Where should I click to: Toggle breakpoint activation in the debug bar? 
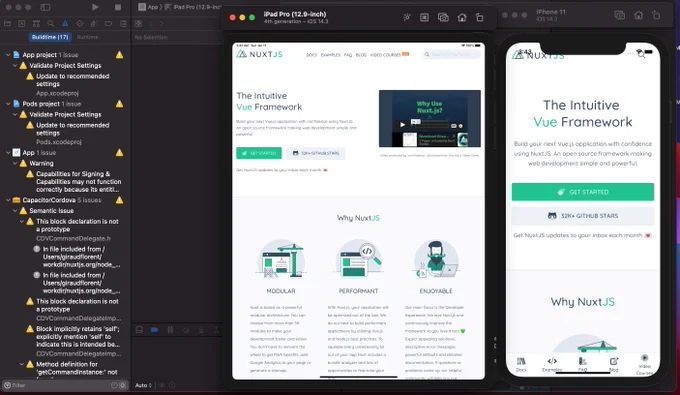tap(154, 330)
